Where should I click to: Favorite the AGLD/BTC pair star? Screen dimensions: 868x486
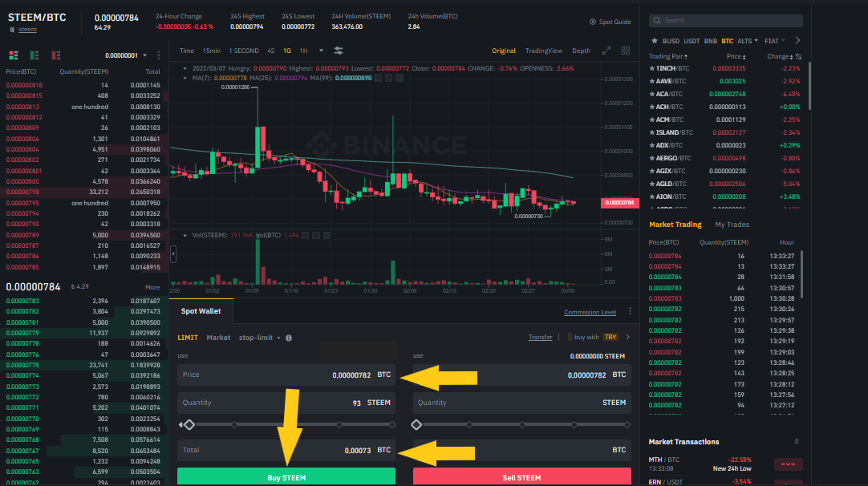[x=652, y=184]
